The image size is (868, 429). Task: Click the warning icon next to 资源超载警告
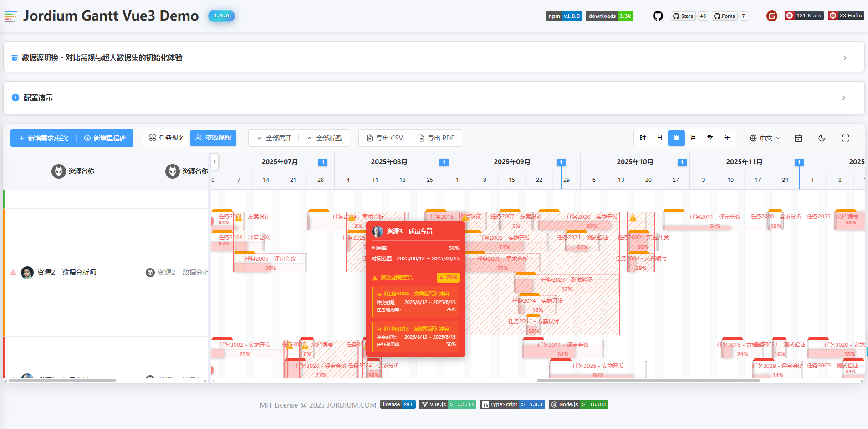(375, 278)
